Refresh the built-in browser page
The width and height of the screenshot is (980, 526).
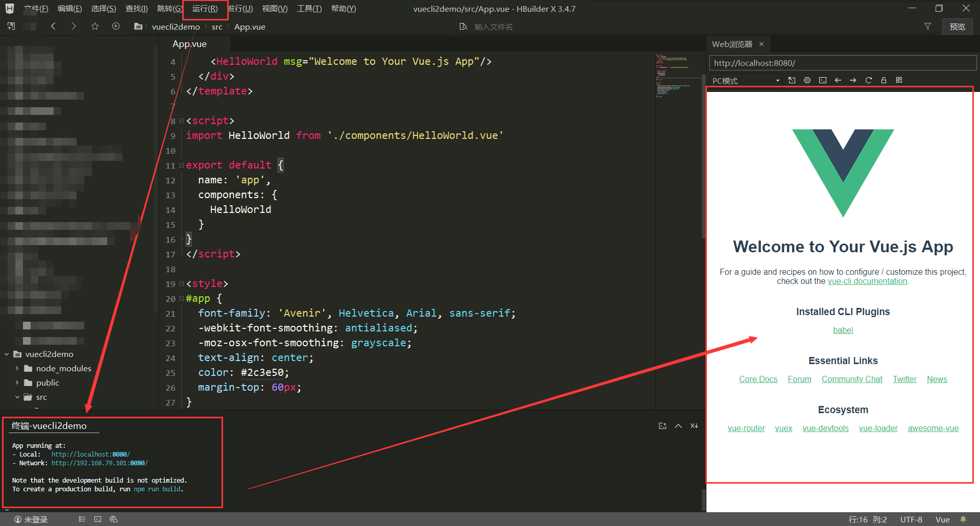point(868,80)
